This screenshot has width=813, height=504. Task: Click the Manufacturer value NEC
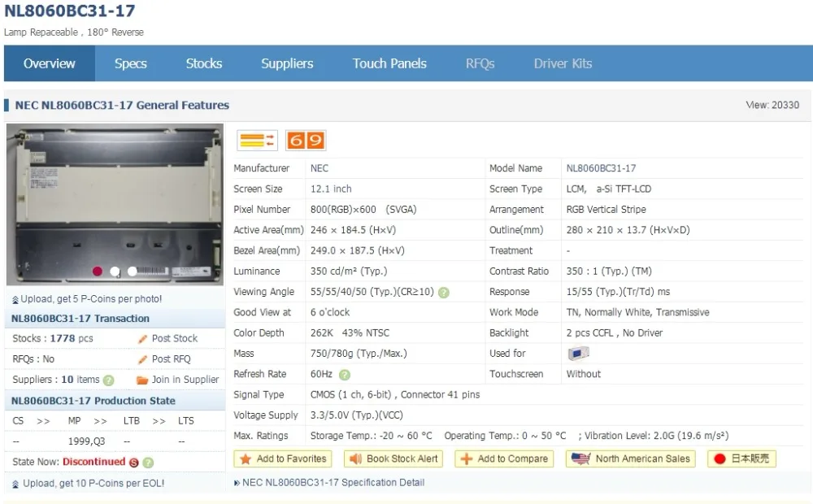tap(320, 168)
